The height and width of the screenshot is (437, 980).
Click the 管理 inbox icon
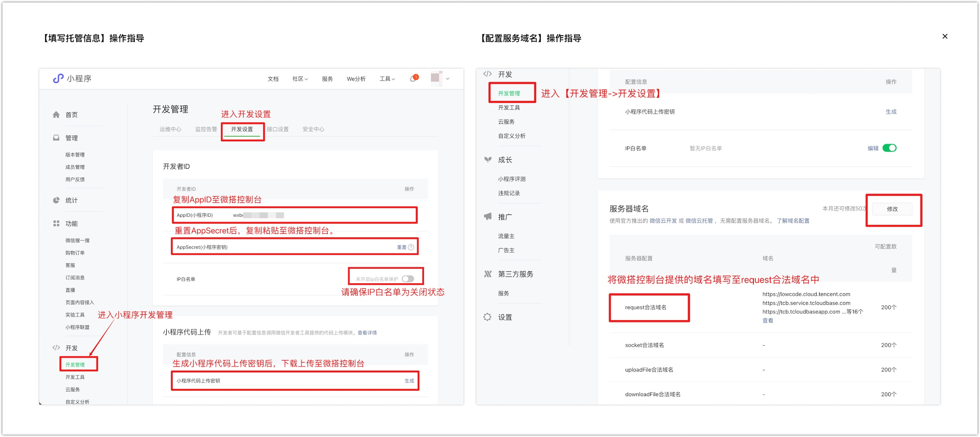(56, 138)
